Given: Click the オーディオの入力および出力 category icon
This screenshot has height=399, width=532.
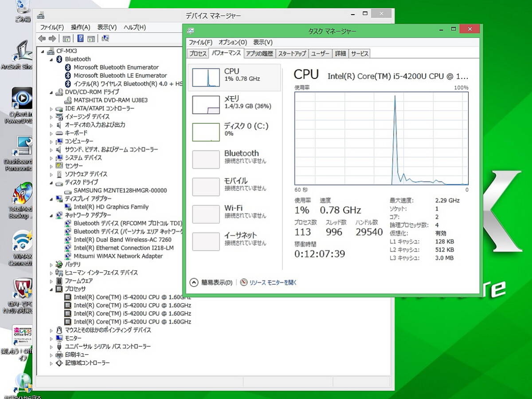Looking at the screenshot, I should pyautogui.click(x=59, y=125).
